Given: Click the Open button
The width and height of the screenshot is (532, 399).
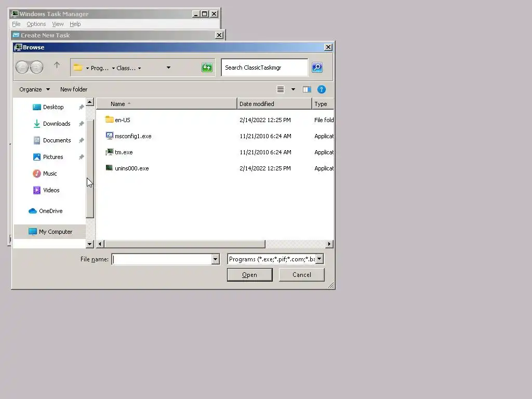Looking at the screenshot, I should (x=250, y=275).
